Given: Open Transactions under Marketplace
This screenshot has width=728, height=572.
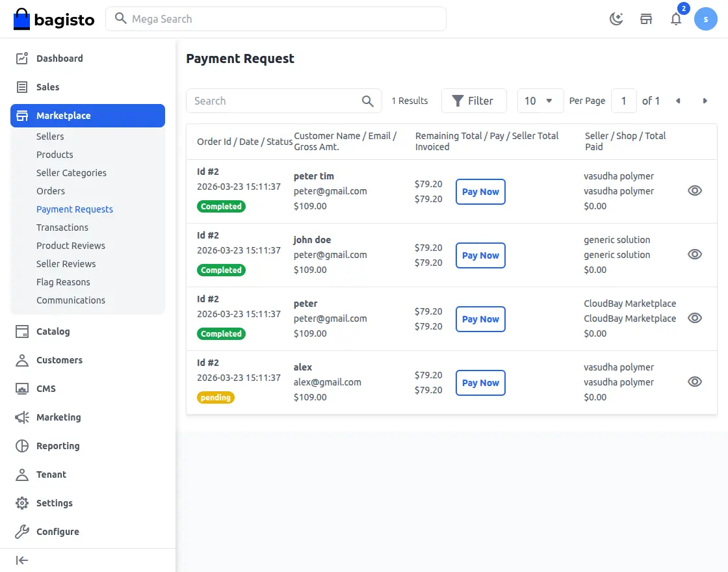Looking at the screenshot, I should click(62, 227).
